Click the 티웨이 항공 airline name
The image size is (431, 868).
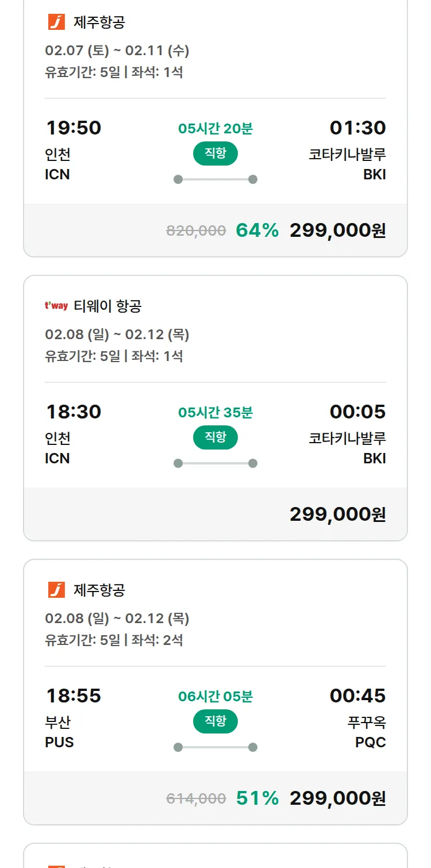(x=107, y=306)
